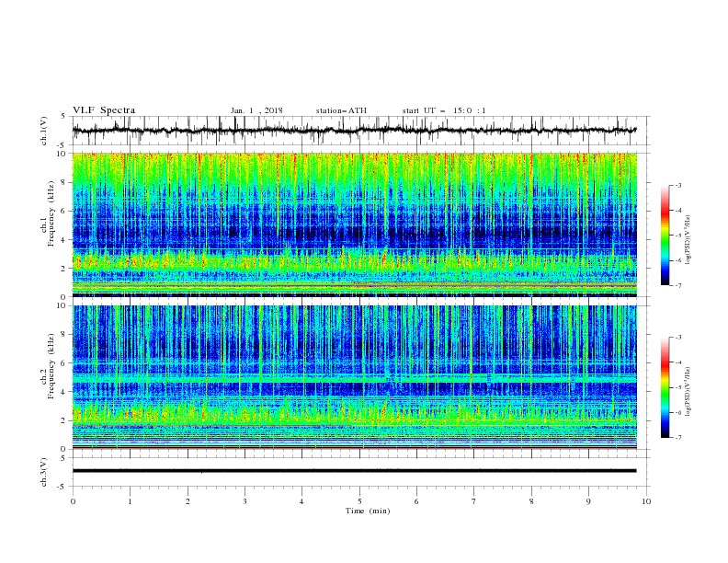
Task: Click the '-3' label on upper colorbar
Action: 677,185
